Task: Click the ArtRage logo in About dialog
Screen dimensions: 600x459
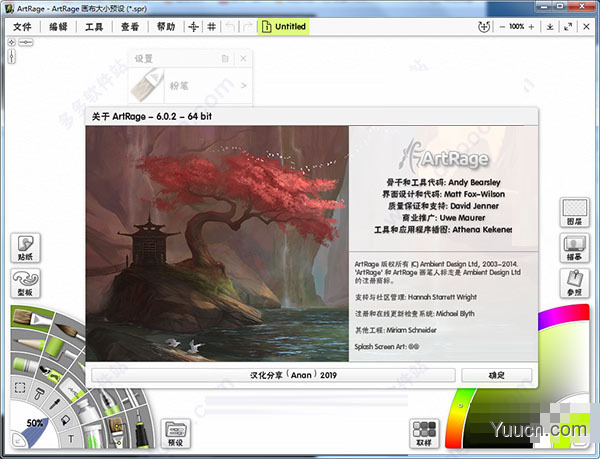Action: click(x=444, y=157)
